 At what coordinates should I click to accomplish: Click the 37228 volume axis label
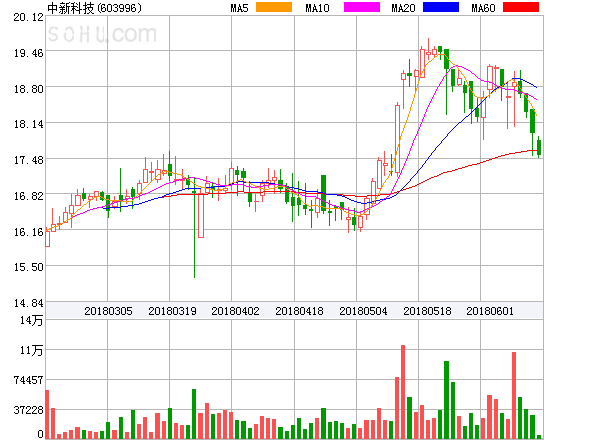pyautogui.click(x=28, y=410)
